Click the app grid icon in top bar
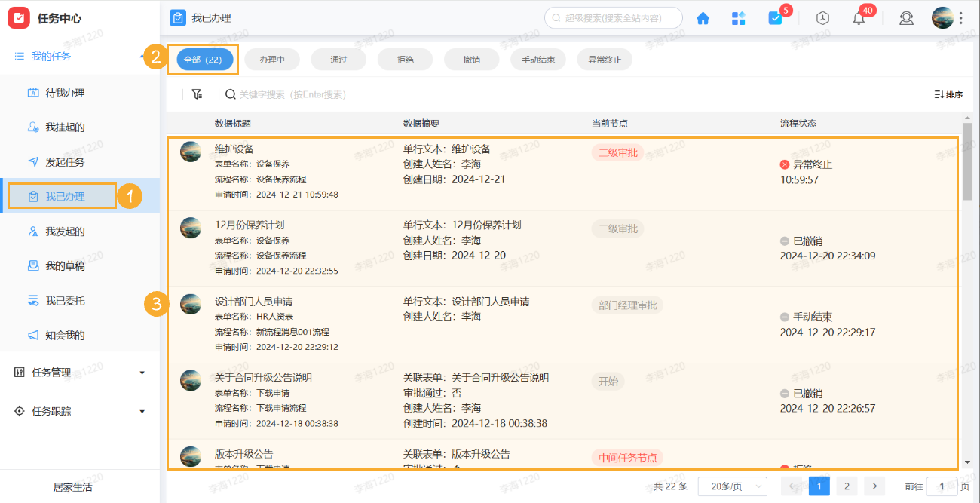The image size is (980, 503). 739,17
